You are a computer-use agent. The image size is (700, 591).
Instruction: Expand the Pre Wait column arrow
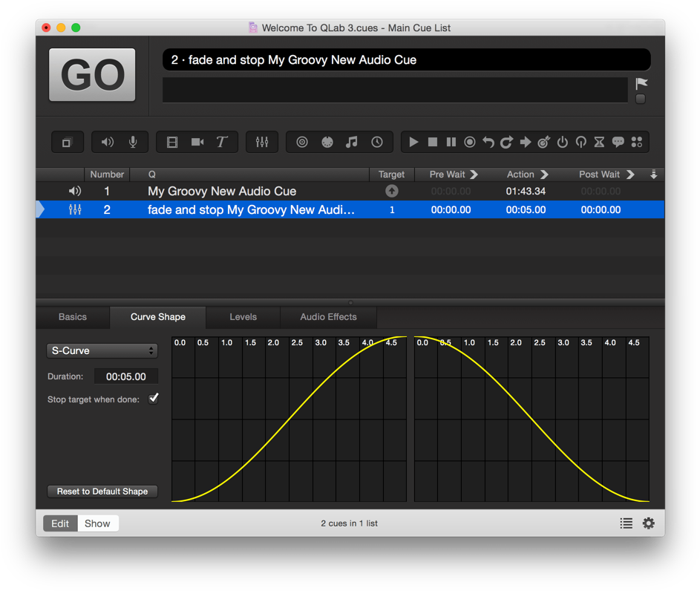474,174
